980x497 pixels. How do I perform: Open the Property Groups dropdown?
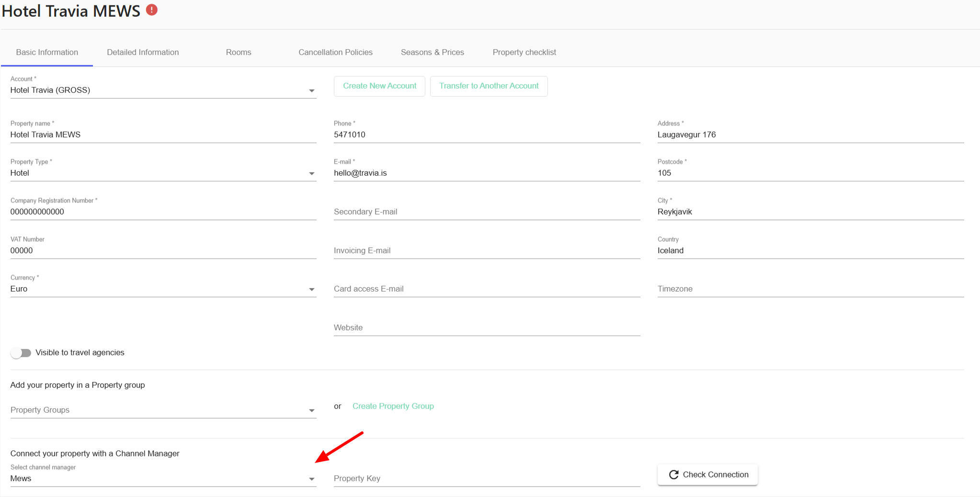[163, 410]
